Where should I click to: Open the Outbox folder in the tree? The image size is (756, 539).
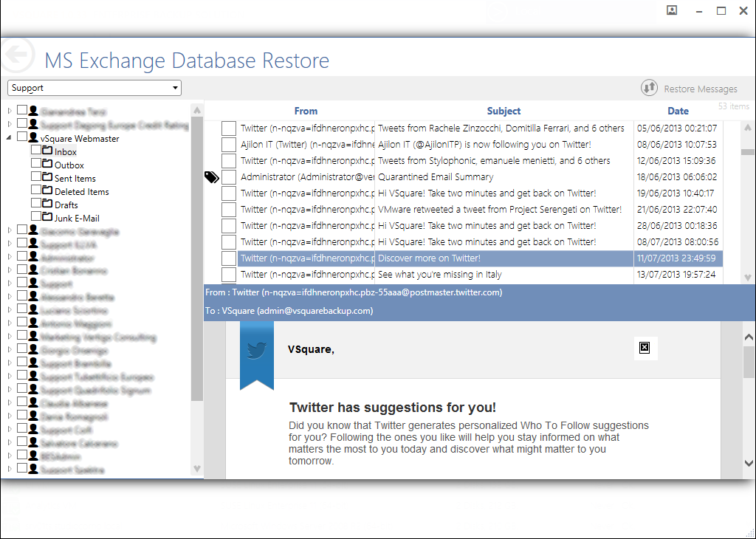69,165
